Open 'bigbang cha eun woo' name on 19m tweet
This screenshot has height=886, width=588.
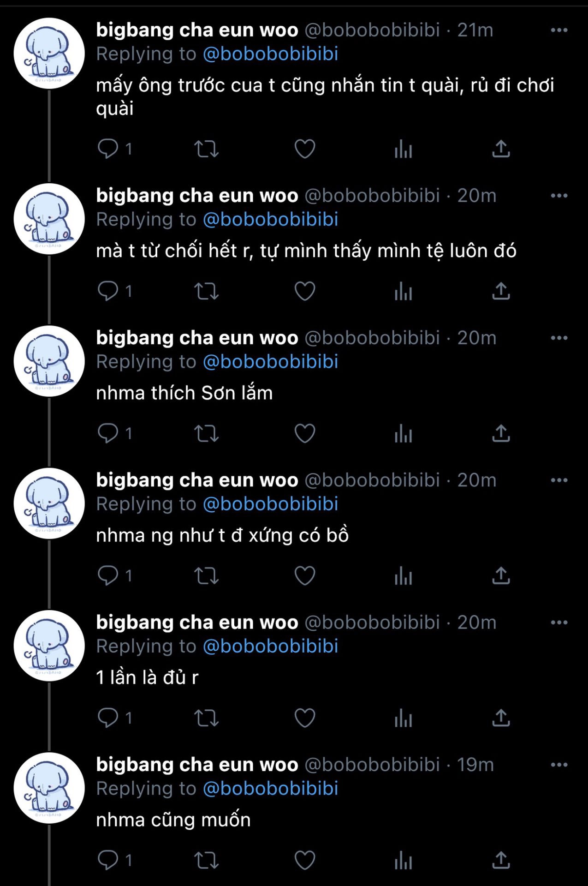[x=197, y=765]
